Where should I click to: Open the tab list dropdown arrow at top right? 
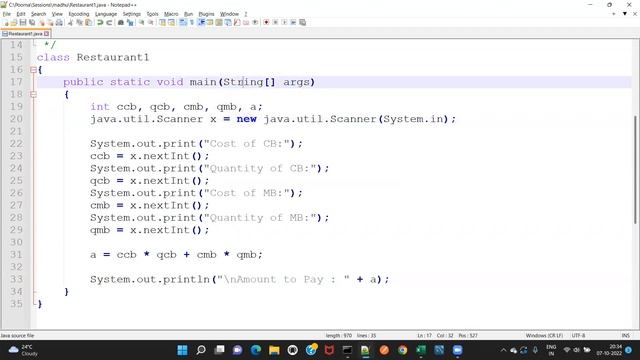[624, 14]
